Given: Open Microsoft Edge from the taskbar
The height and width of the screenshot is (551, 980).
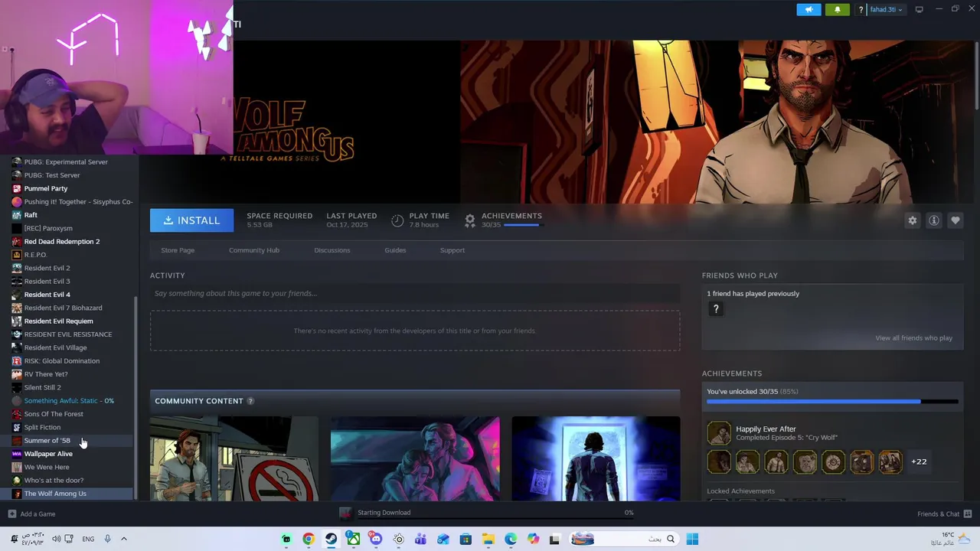Looking at the screenshot, I should [511, 539].
